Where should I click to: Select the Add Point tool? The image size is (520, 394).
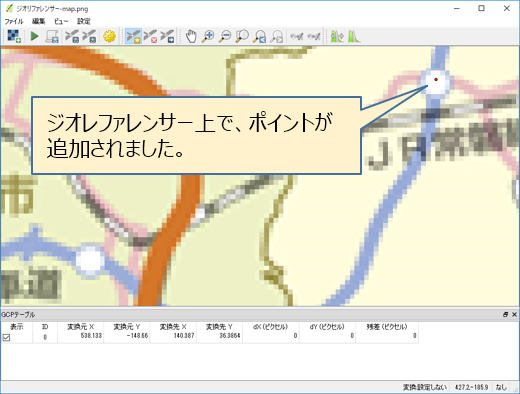pyautogui.click(x=133, y=36)
